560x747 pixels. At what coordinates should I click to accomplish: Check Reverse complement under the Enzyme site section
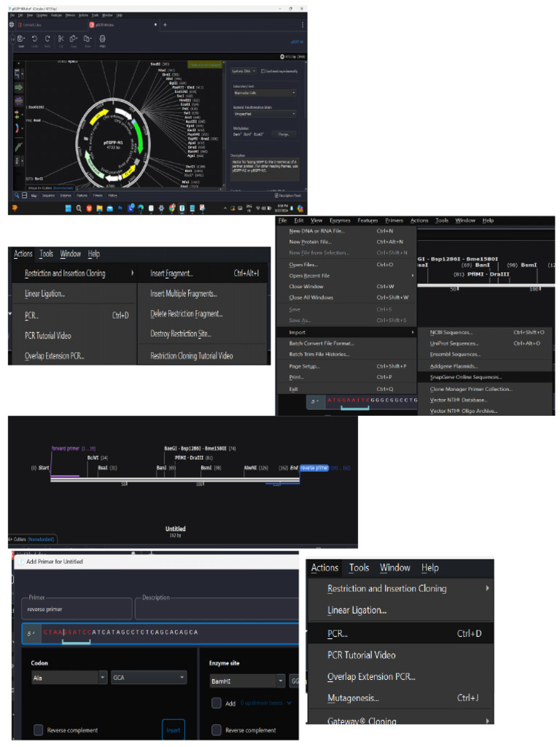click(x=216, y=729)
